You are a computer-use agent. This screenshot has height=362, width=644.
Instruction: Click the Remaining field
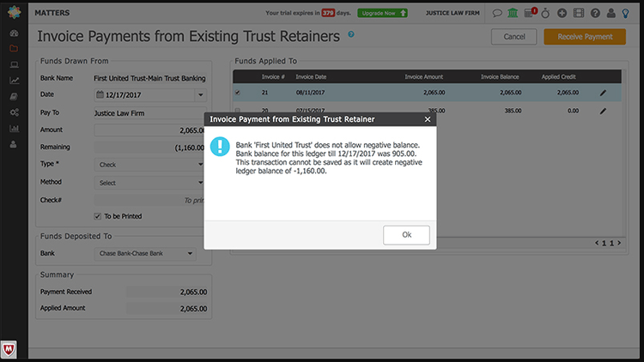click(150, 148)
